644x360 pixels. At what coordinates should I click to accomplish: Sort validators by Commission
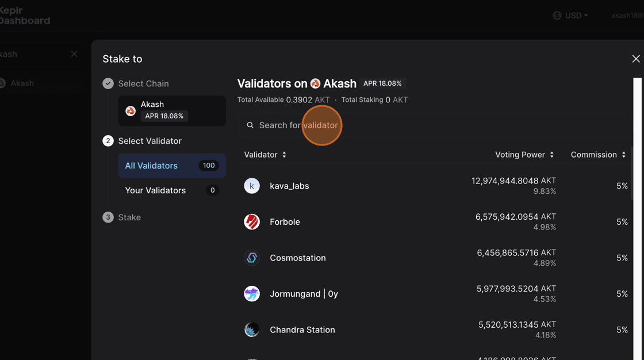598,155
